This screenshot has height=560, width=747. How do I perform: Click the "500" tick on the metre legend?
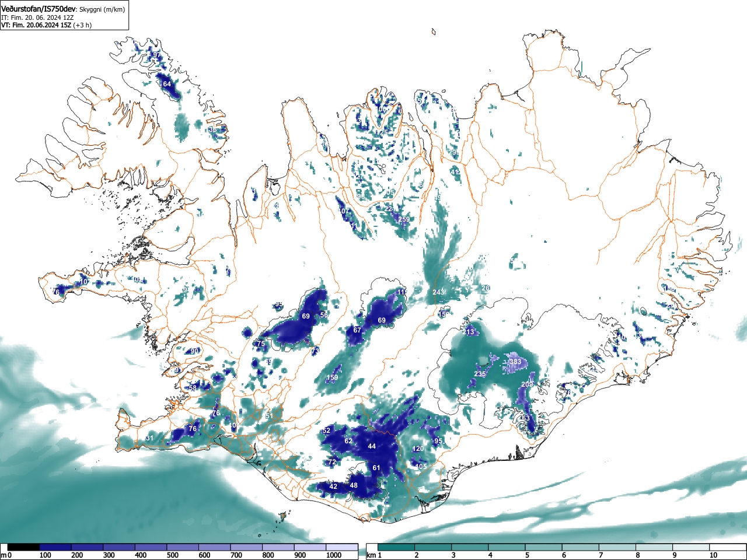coord(173,555)
